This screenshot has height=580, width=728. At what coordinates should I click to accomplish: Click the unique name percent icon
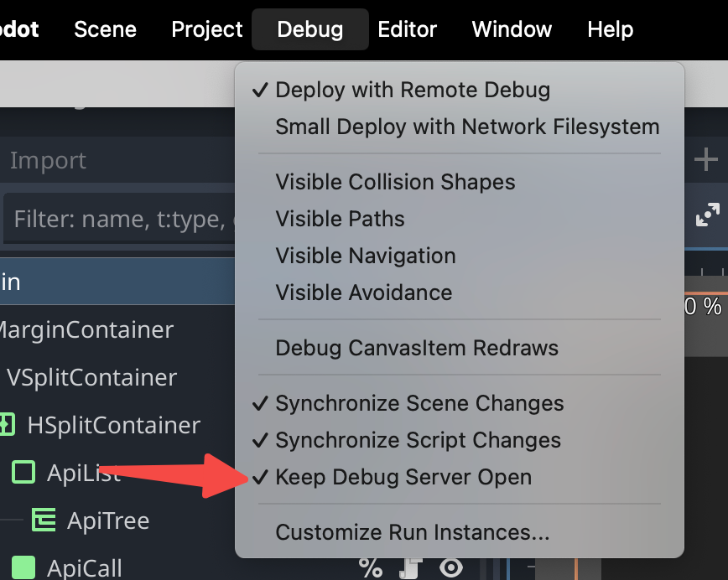point(370,568)
